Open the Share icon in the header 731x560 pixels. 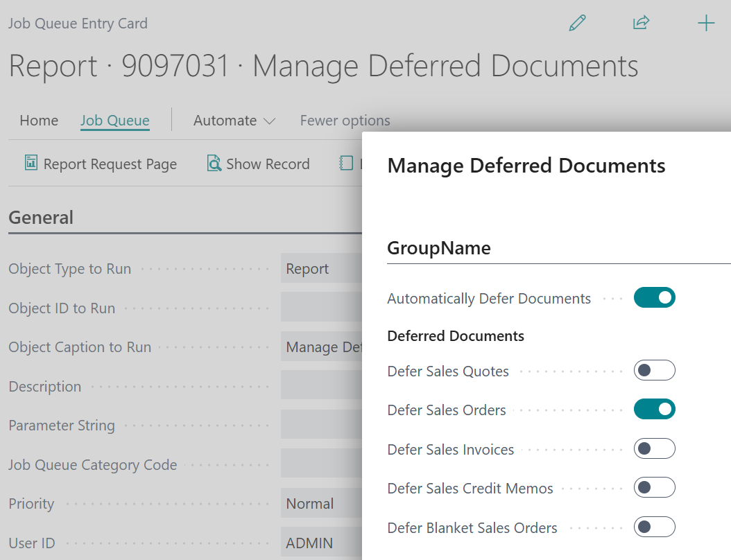(x=641, y=23)
